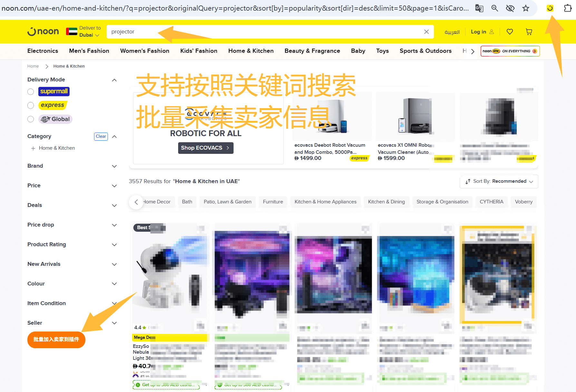Open the Baby menu
576x392 pixels.
[x=358, y=51]
